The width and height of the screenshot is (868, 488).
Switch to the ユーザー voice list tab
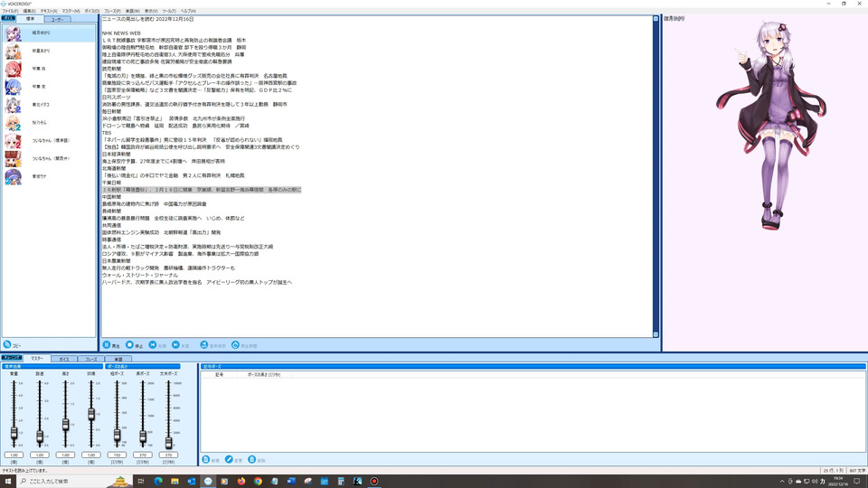pyautogui.click(x=57, y=19)
